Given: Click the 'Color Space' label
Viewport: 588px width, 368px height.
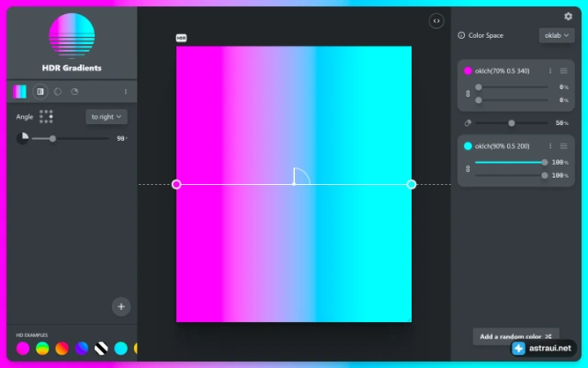Looking at the screenshot, I should (486, 35).
